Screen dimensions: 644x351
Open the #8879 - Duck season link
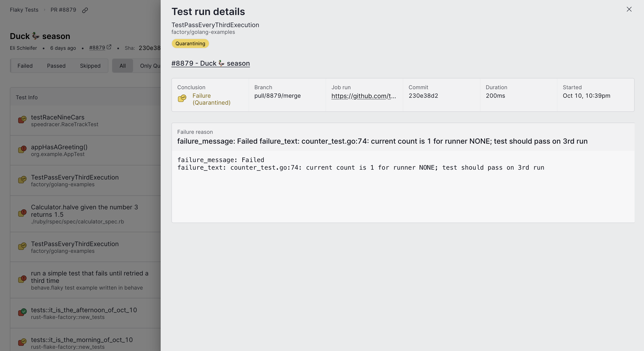[210, 63]
